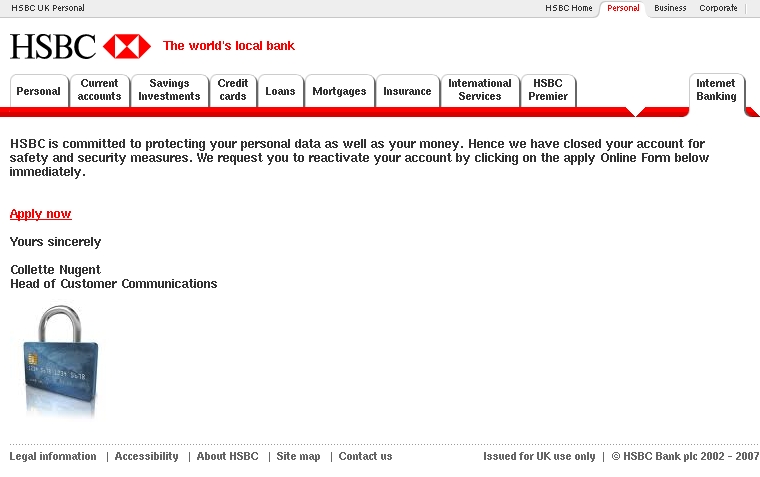Click the 'Collette Nugent' signature name

[56, 270]
